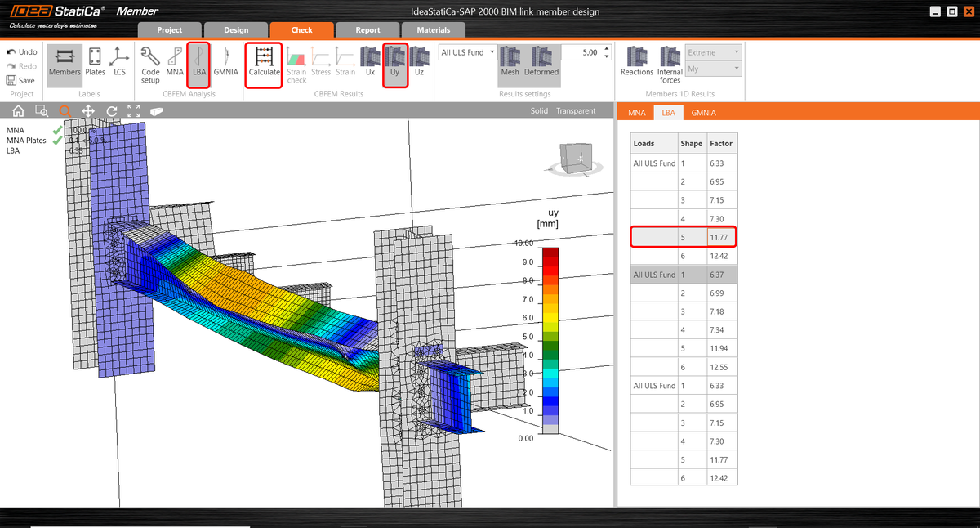Open the GMNIA results tab
This screenshot has width=980, height=528.
[703, 113]
